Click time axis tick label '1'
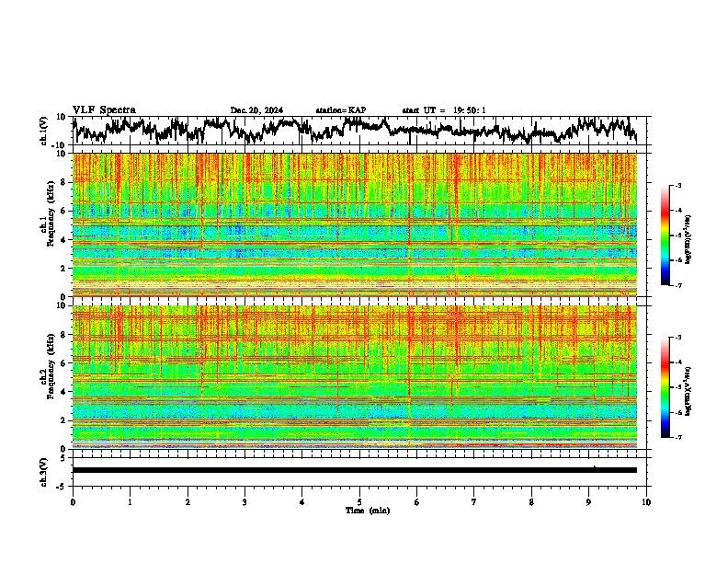 tap(130, 502)
